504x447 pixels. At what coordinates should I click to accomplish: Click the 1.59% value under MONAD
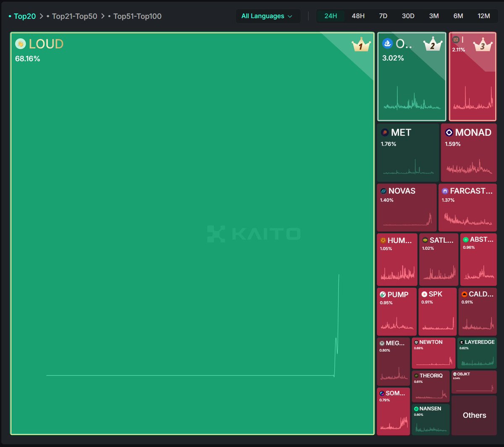pos(453,144)
